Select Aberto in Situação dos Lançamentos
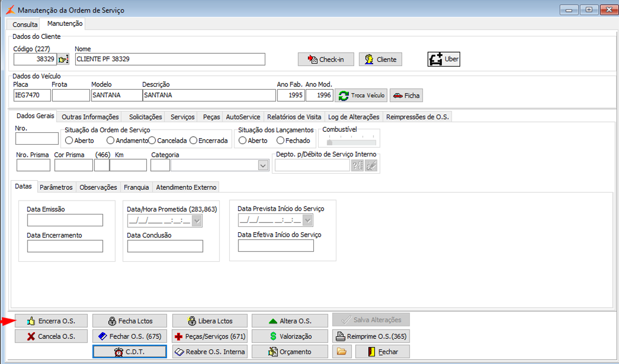The image size is (619, 364). click(x=243, y=140)
